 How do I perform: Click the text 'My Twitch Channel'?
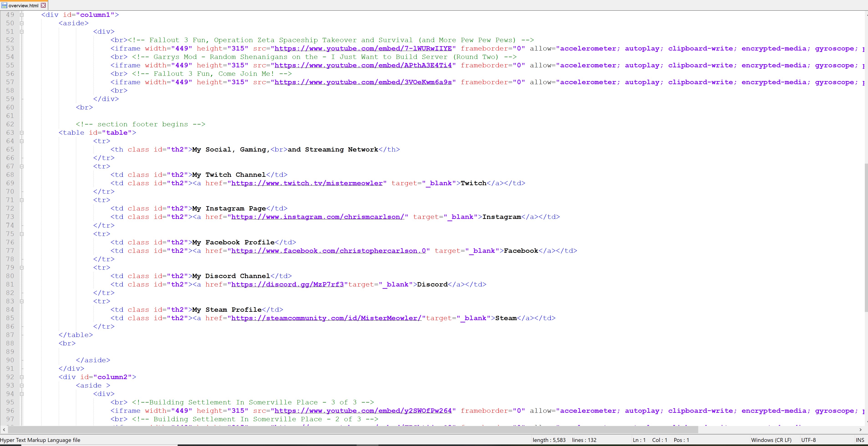pos(229,175)
